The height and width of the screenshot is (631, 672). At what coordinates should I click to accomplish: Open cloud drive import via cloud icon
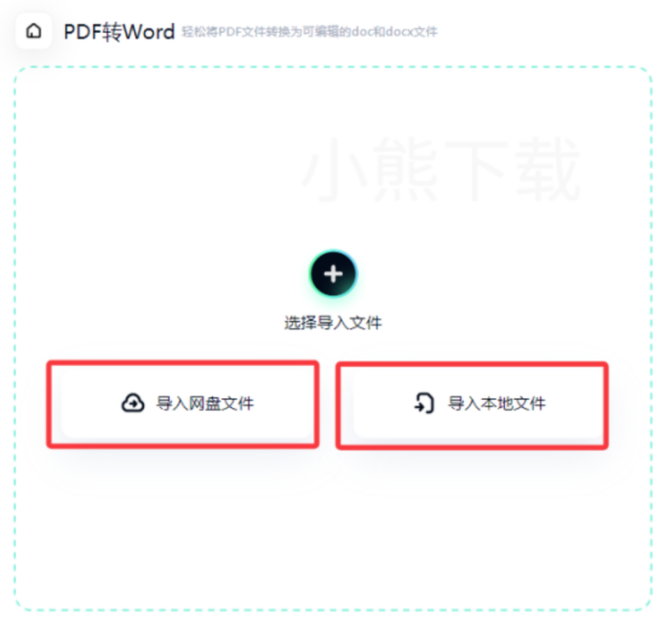point(132,403)
